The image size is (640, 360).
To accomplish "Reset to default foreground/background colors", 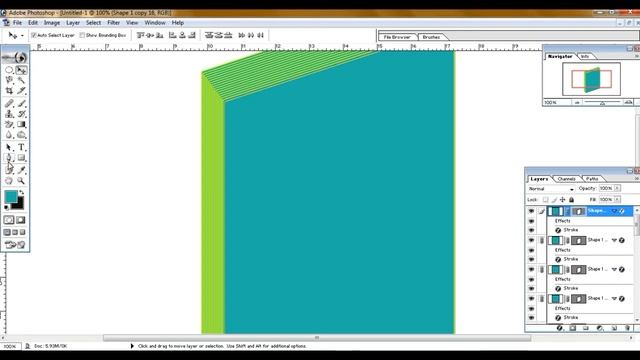I will [6, 207].
